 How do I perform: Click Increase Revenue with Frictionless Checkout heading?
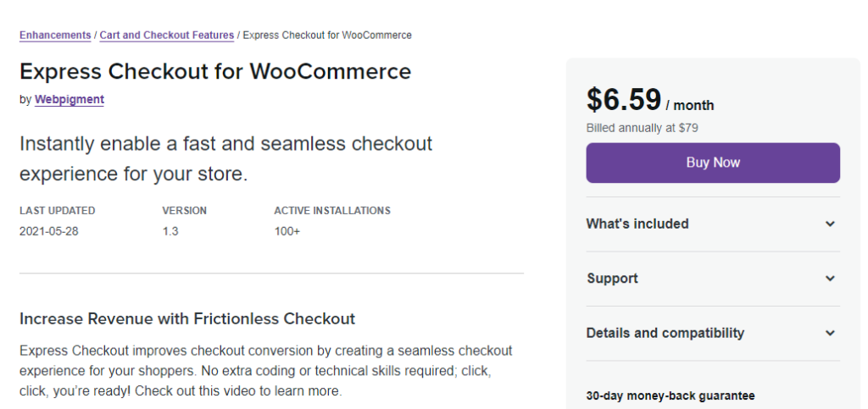tap(187, 319)
